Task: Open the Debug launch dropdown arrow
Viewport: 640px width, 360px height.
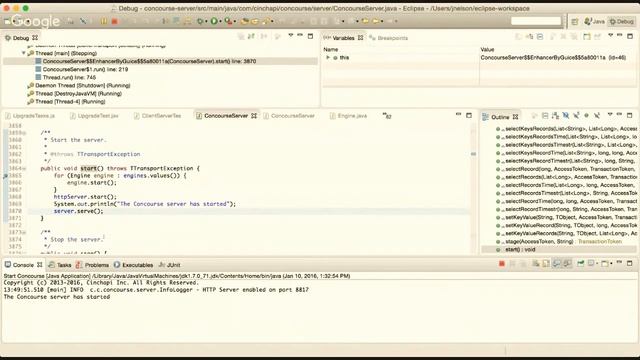Action: click(206, 21)
